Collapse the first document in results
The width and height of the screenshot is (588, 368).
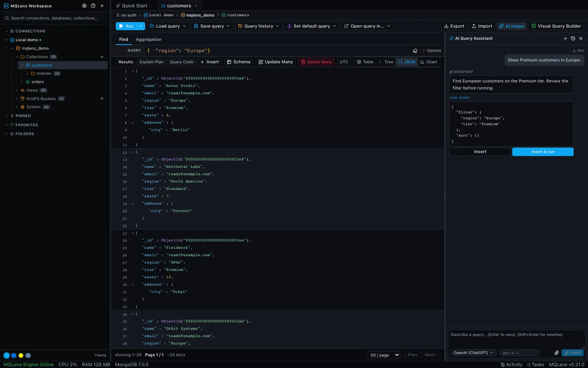[133, 71]
